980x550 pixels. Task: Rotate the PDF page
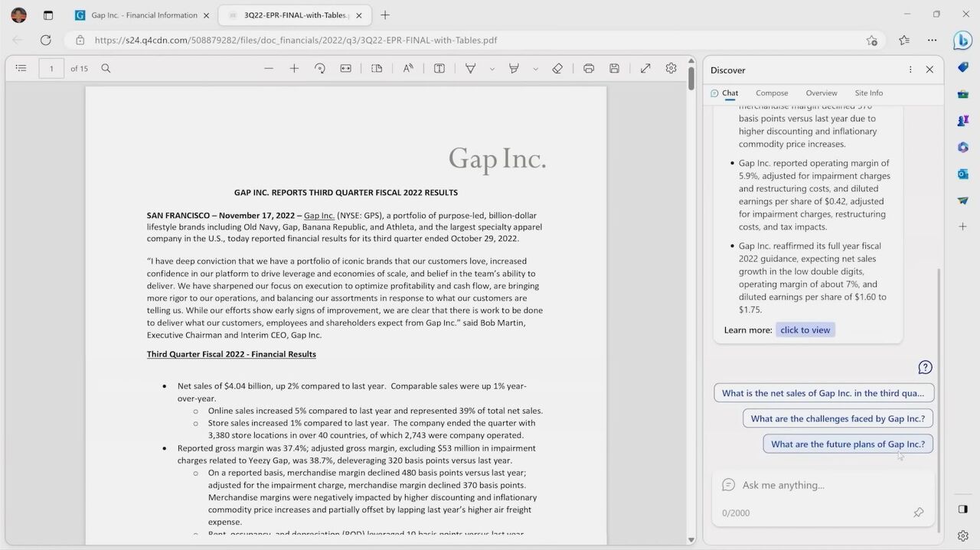pyautogui.click(x=320, y=68)
